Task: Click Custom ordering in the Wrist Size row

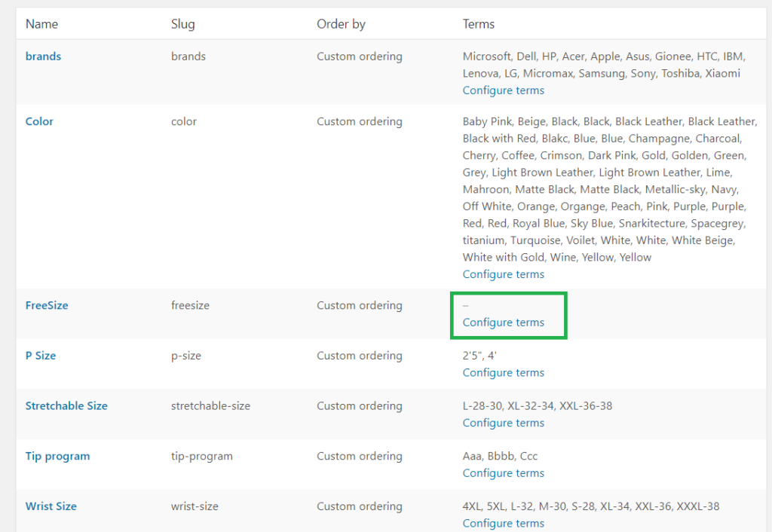Action: (360, 506)
